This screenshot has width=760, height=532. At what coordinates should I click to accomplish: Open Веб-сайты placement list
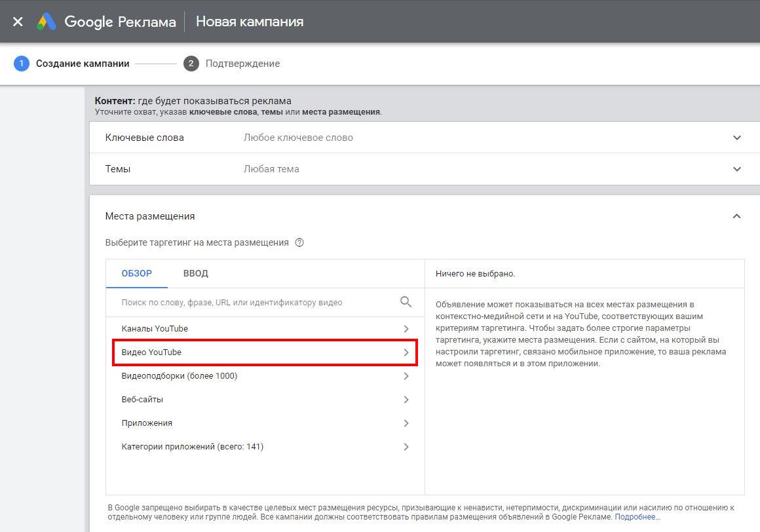pyautogui.click(x=265, y=400)
